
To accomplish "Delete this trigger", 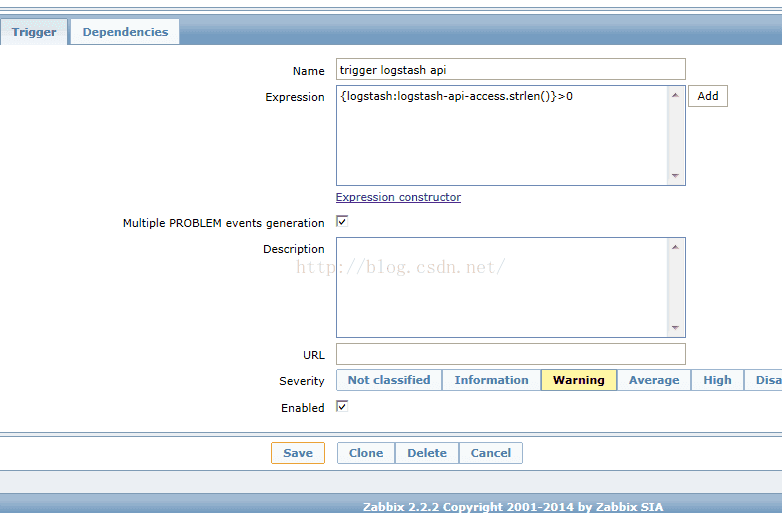I will coord(427,453).
